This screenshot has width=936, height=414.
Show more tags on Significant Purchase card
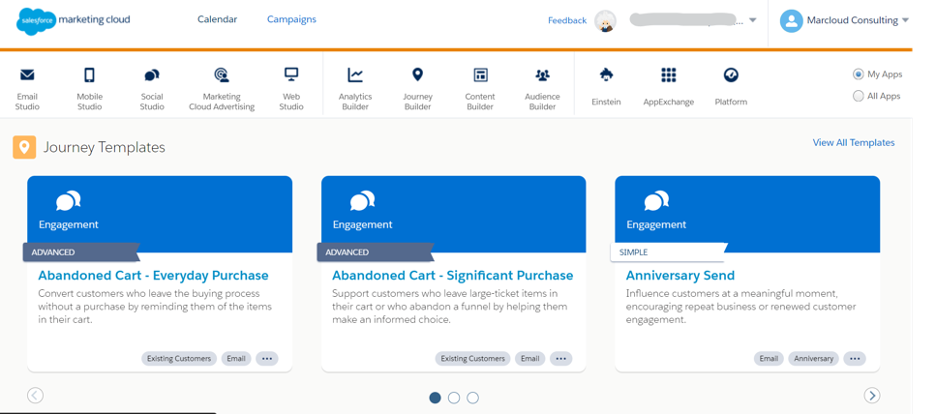pos(561,359)
